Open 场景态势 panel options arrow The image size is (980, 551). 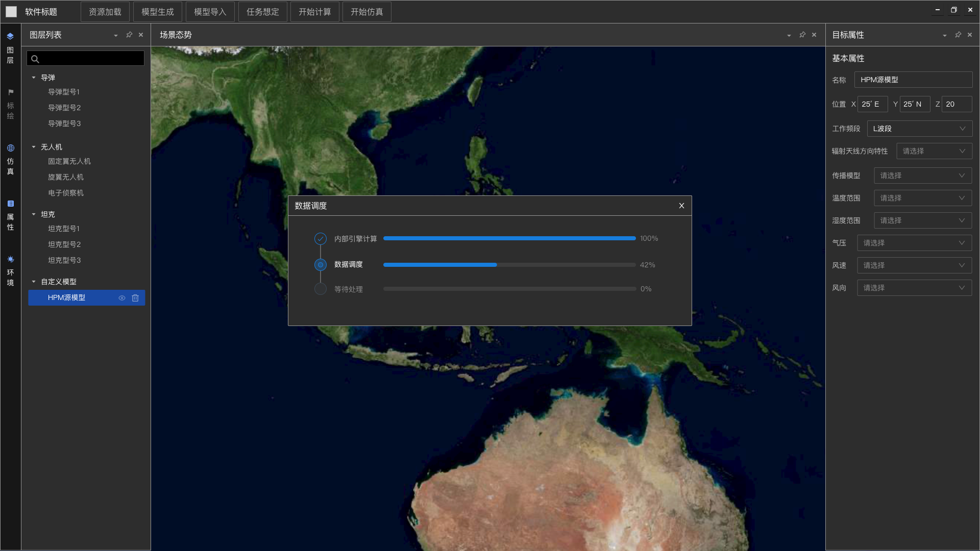789,35
